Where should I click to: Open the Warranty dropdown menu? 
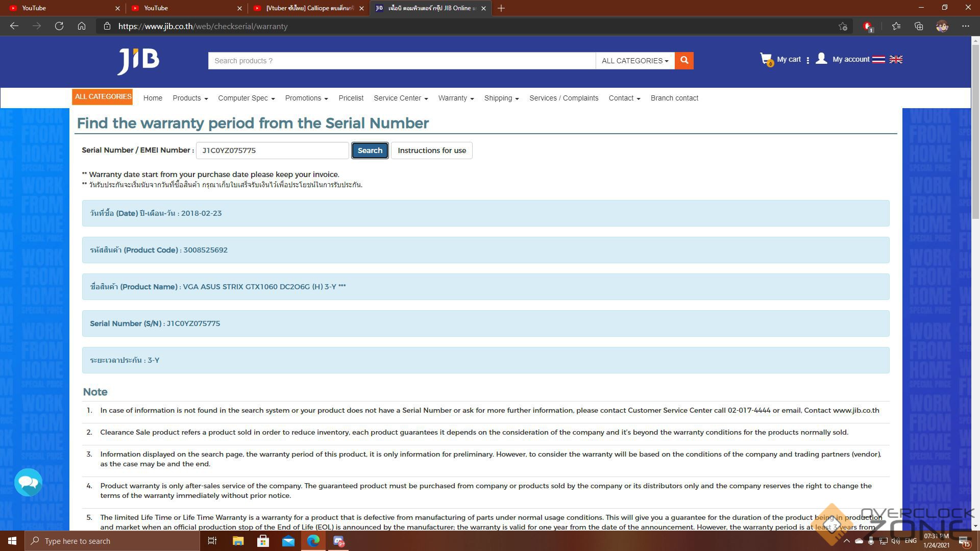click(x=456, y=98)
